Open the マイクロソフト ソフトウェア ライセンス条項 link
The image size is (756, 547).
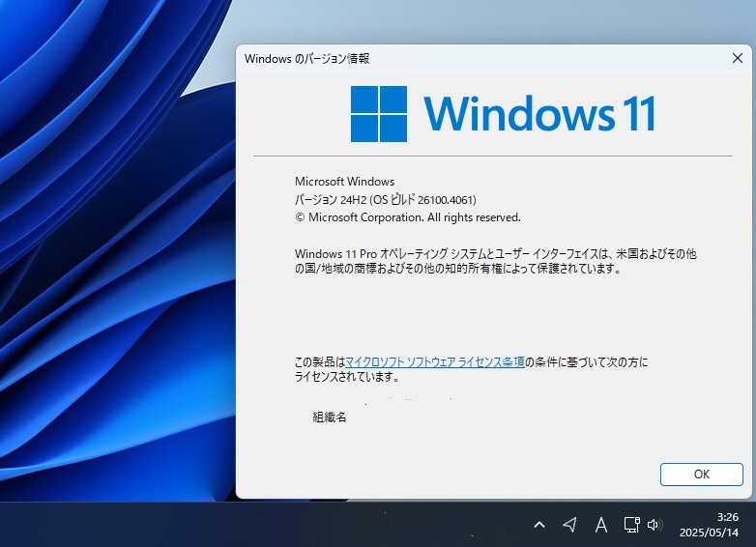pos(435,362)
